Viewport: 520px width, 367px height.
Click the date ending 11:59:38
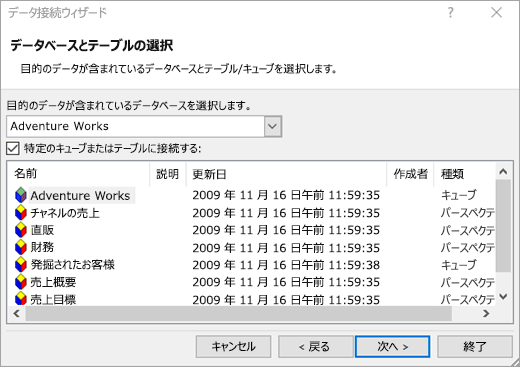286,265
